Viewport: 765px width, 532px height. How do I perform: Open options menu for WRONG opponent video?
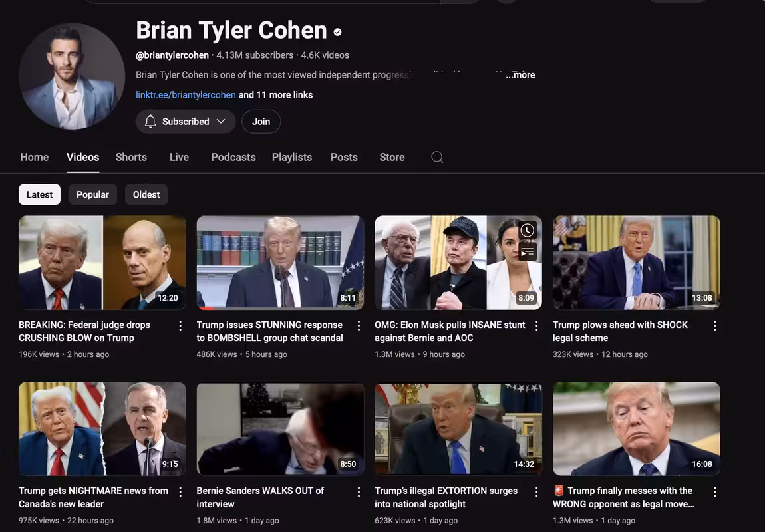click(714, 492)
